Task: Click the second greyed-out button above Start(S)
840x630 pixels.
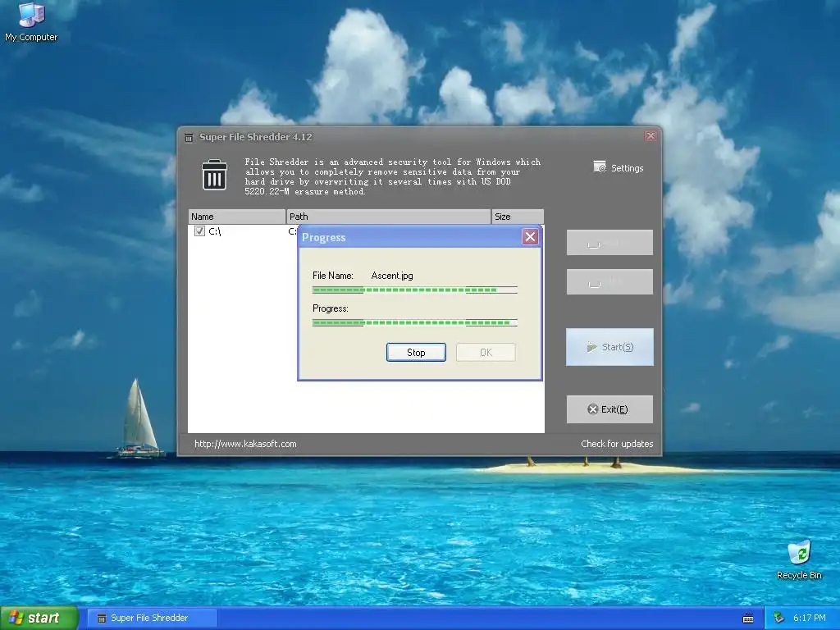Action: pos(609,282)
